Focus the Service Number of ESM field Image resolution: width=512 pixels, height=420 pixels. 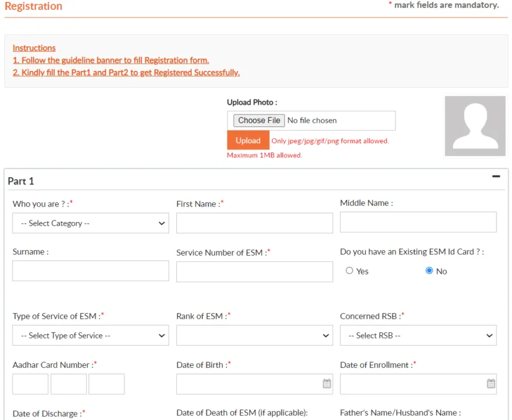254,272
